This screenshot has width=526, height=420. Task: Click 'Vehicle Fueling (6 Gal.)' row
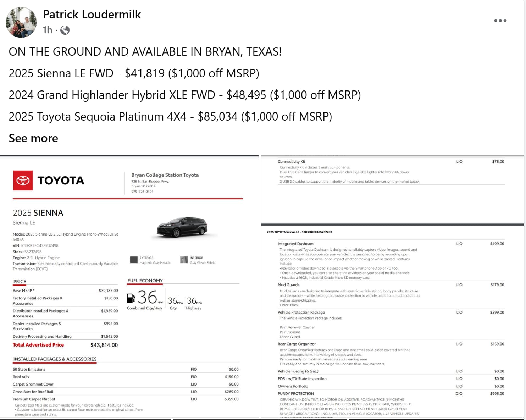[x=391, y=371]
